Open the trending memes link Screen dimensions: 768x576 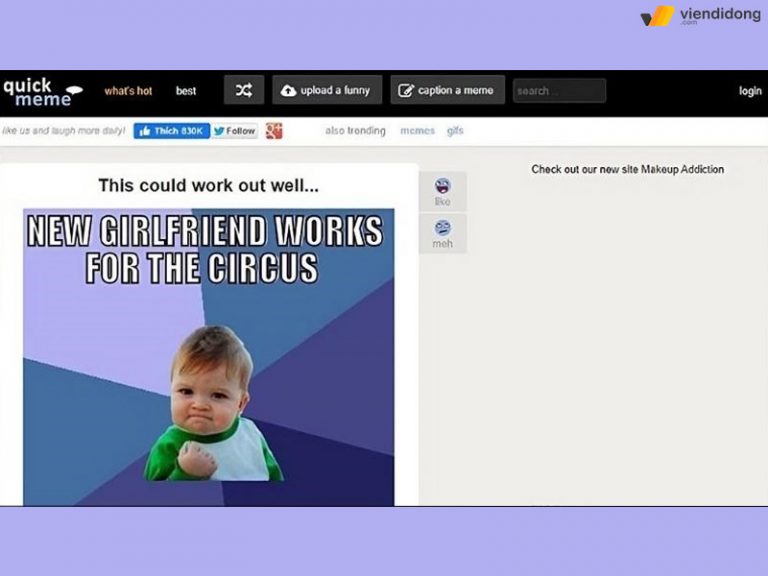point(417,131)
